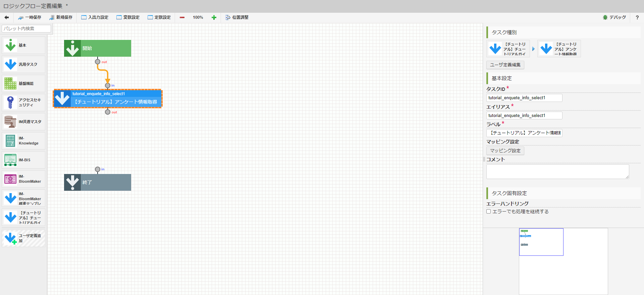644x295 pixels.
Task: Click the 100% zoom level indicator
Action: click(198, 17)
